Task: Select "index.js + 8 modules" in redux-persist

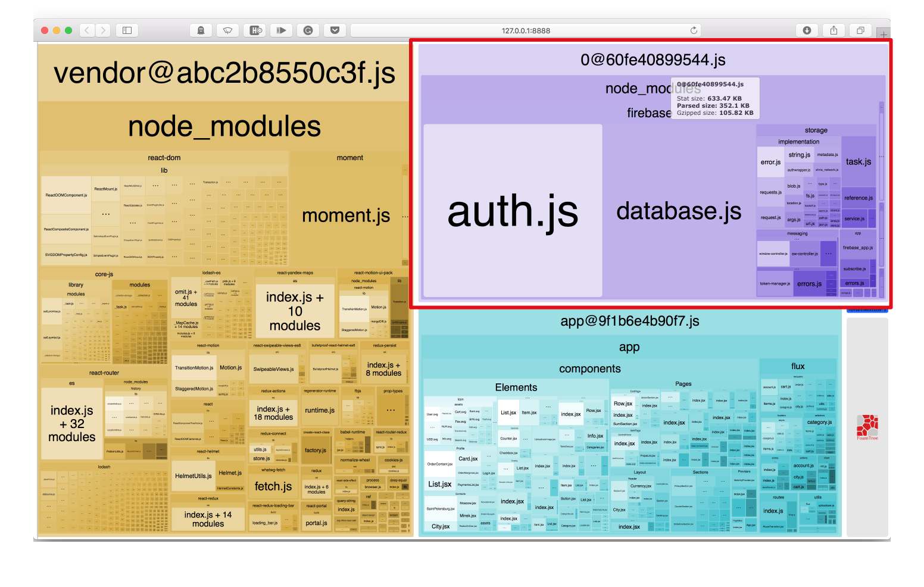Action: pyautogui.click(x=383, y=369)
